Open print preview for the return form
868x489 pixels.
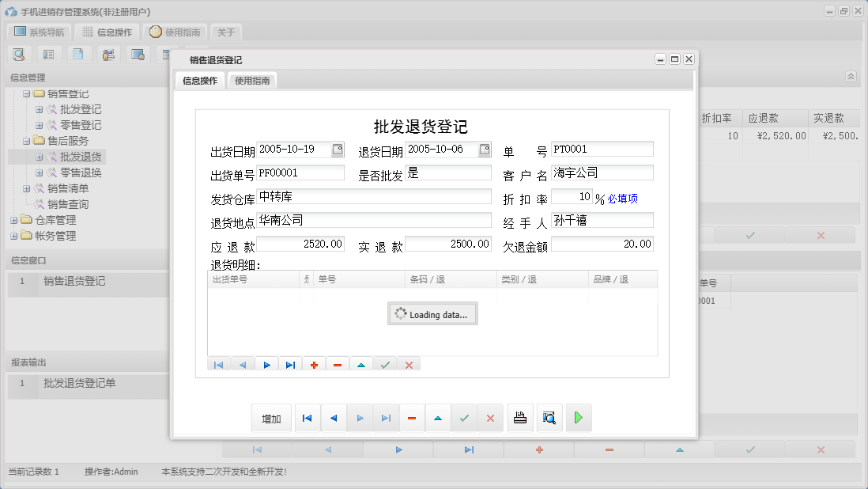pyautogui.click(x=549, y=417)
